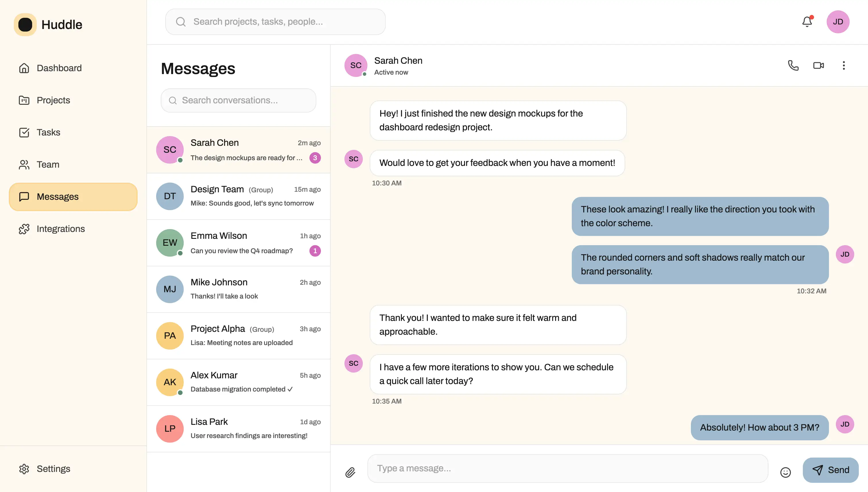Click the Send button
The height and width of the screenshot is (492, 868).
[831, 470]
